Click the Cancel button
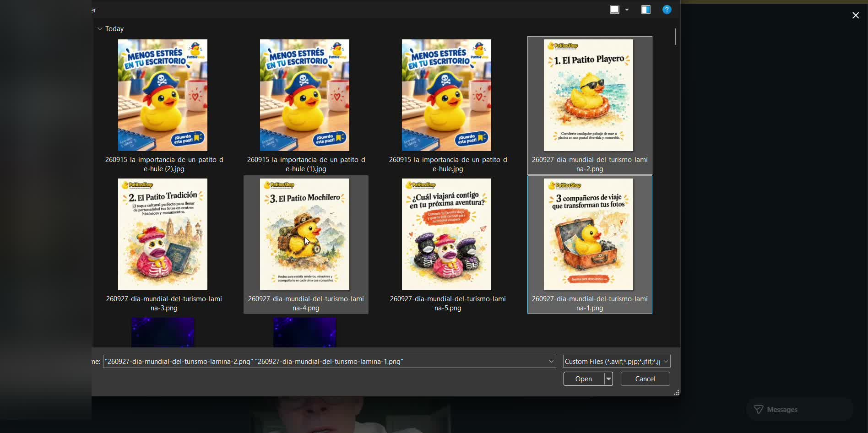The width and height of the screenshot is (868, 433). point(646,379)
